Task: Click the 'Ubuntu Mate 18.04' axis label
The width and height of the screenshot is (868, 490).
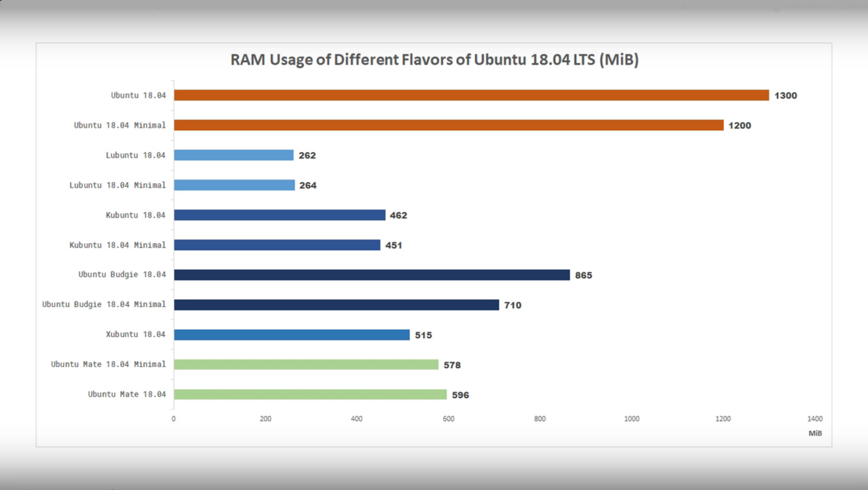Action: pos(127,394)
